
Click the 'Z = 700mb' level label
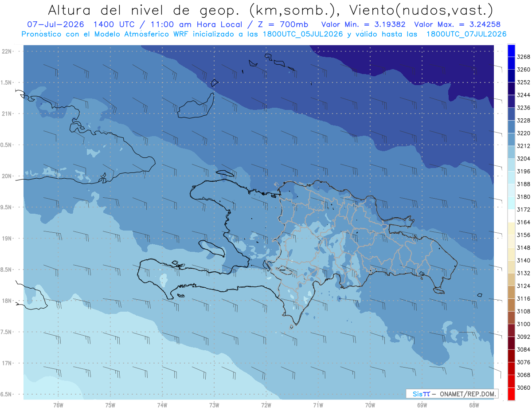(283, 24)
